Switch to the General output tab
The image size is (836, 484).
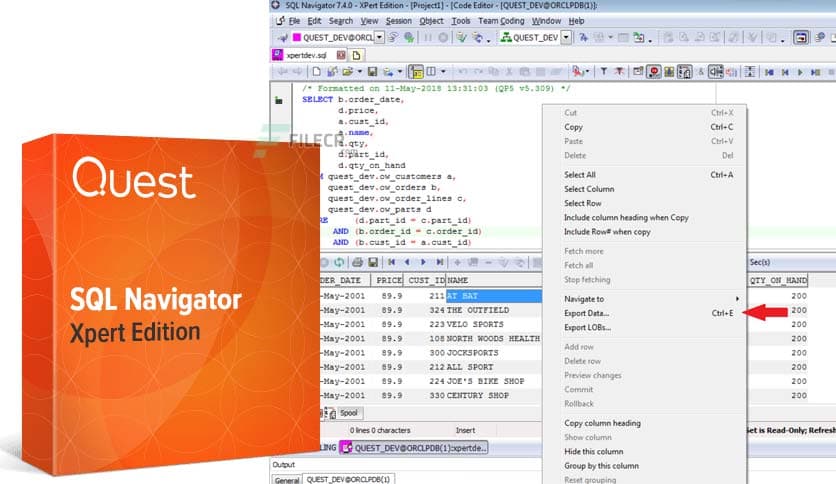[287, 480]
